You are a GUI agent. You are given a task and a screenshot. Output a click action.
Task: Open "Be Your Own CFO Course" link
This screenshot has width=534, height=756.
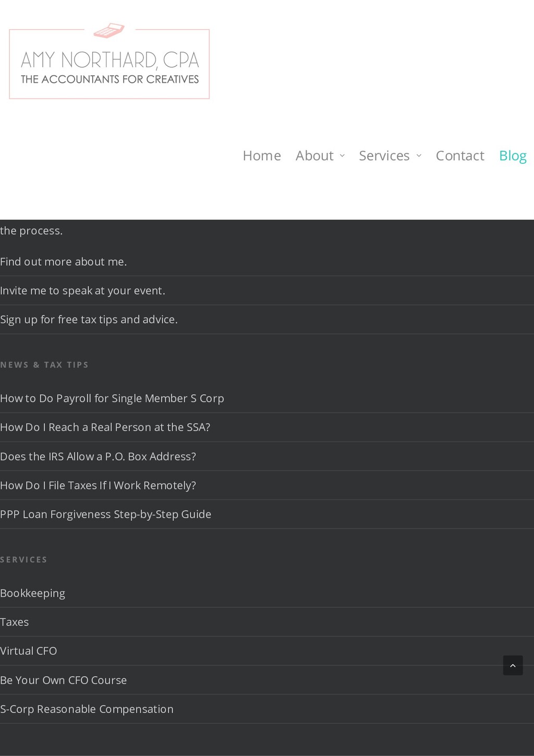point(63,680)
